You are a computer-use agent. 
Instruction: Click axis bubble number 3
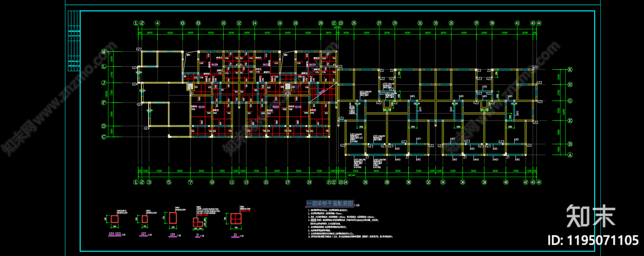tap(149, 182)
